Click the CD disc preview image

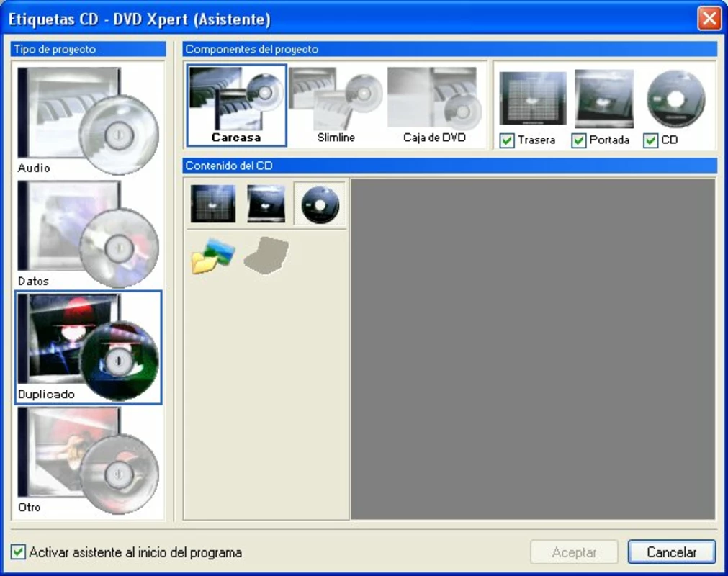[x=675, y=99]
